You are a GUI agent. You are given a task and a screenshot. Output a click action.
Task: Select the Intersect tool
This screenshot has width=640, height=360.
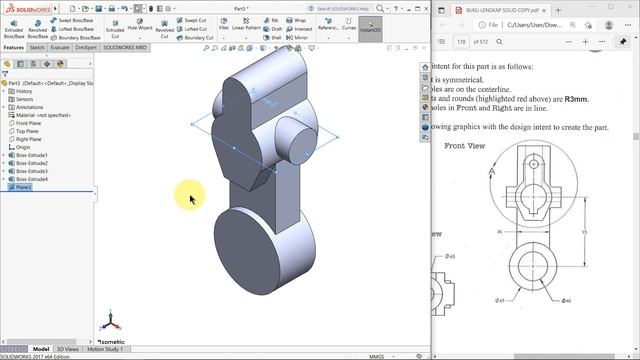pyautogui.click(x=299, y=29)
